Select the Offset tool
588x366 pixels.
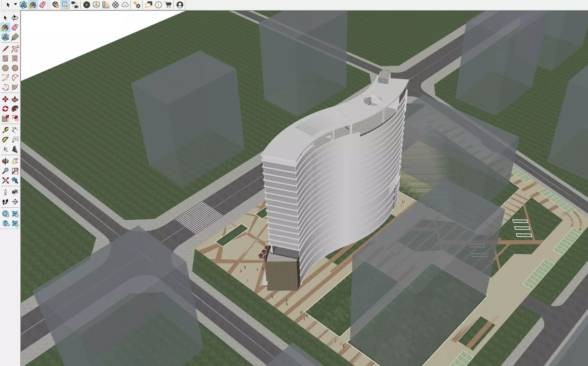coord(15,118)
